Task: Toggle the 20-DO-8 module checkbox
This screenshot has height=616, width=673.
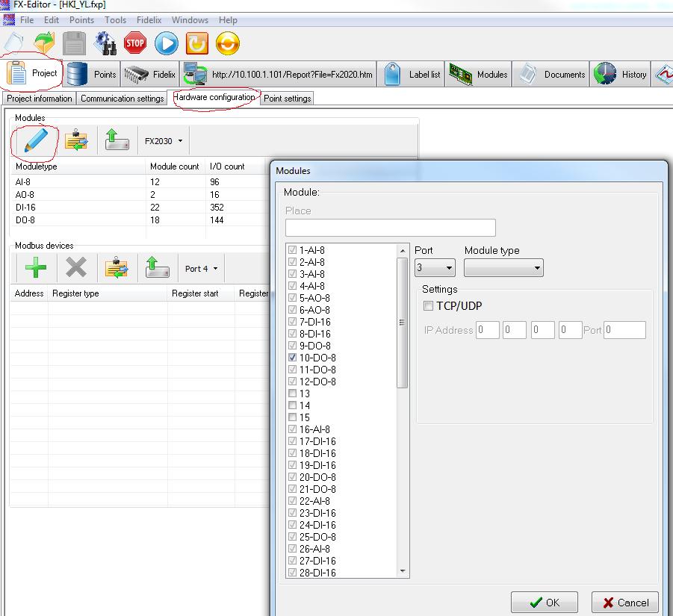Action: pos(292,476)
